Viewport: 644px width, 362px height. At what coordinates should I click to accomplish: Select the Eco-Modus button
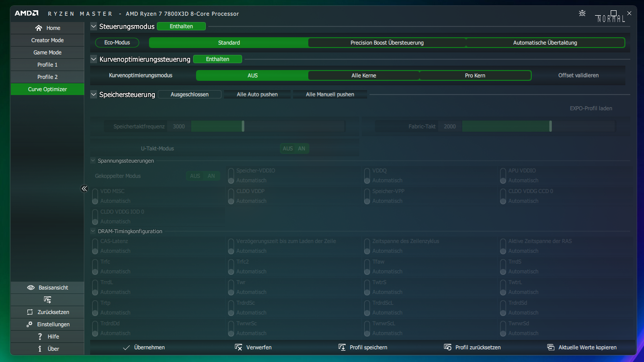point(117,43)
